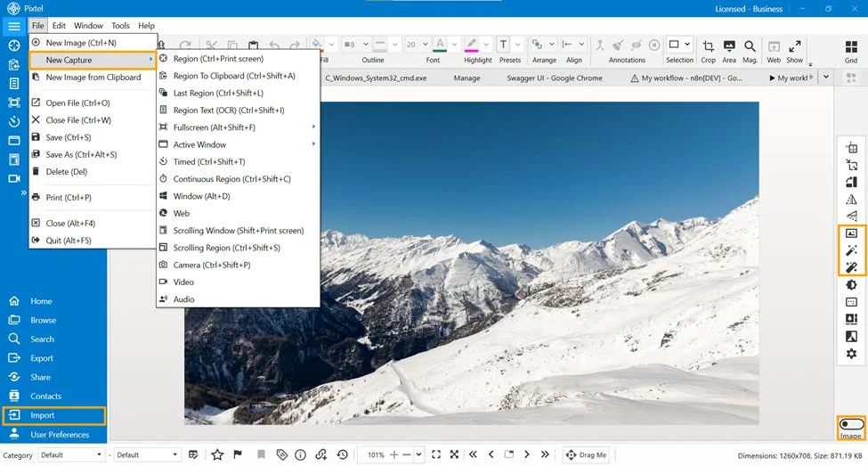Open Share in the left sidebar

coord(40,377)
